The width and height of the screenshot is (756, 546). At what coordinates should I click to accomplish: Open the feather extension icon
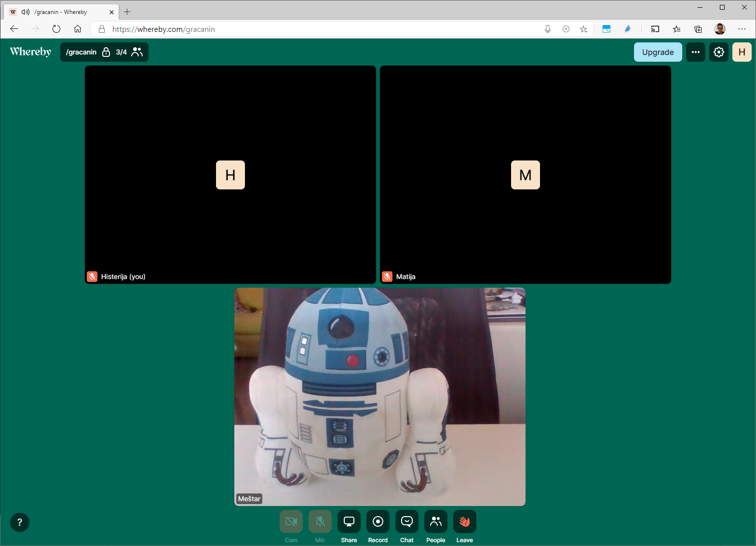coord(628,29)
